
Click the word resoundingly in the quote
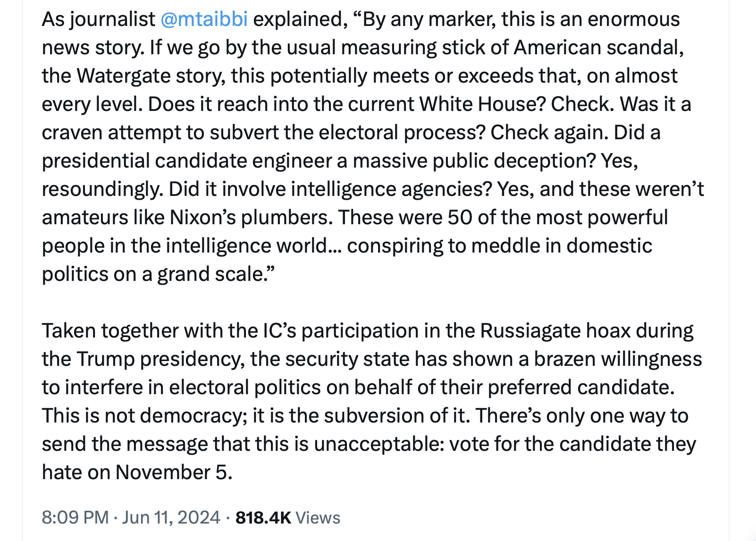click(x=102, y=189)
